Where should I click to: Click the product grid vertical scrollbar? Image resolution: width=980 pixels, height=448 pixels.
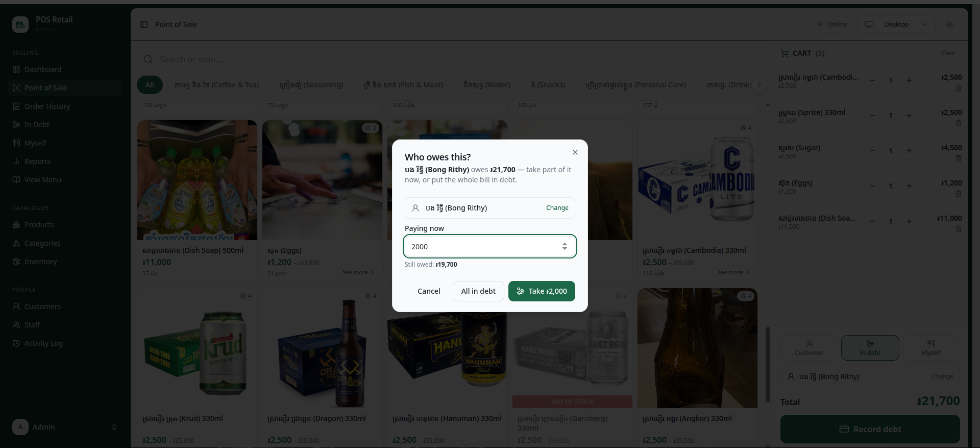(x=767, y=364)
